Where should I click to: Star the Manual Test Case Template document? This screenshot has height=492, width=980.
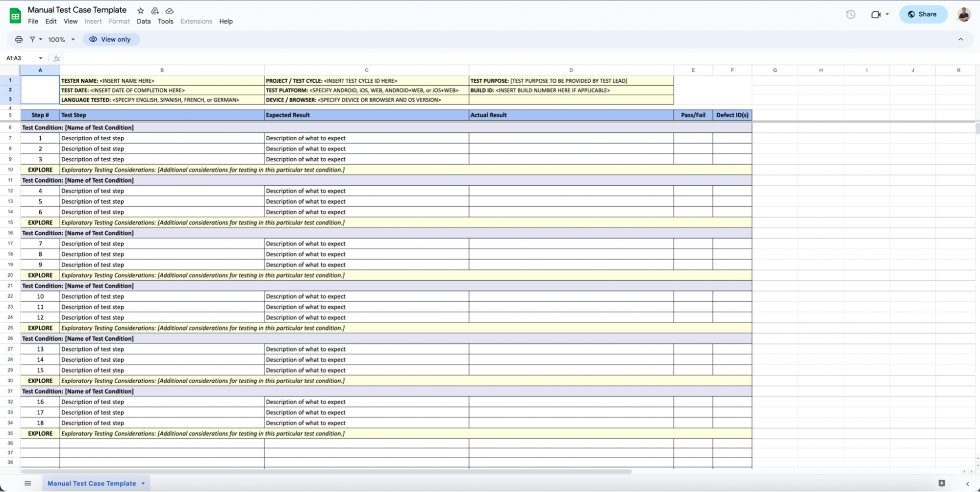click(141, 10)
